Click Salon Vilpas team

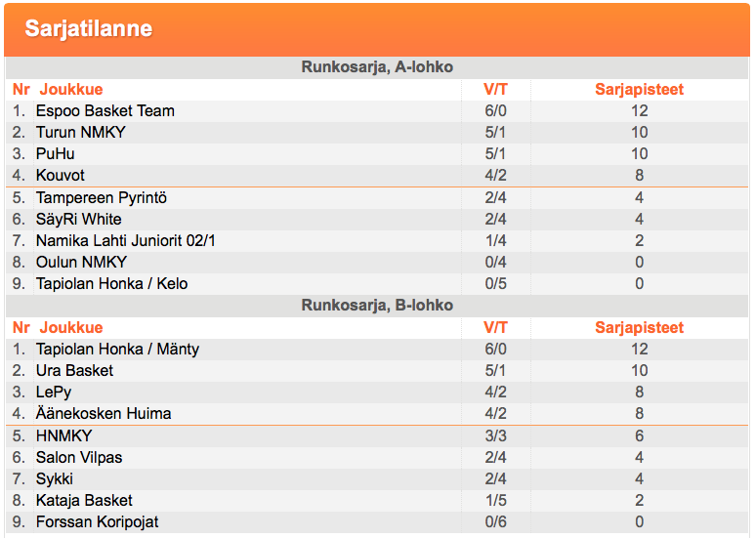[79, 457]
